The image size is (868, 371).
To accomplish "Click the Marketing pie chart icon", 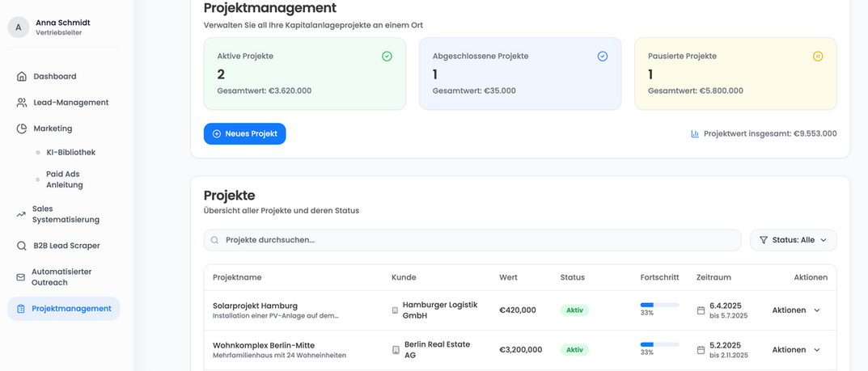I will click(x=22, y=129).
